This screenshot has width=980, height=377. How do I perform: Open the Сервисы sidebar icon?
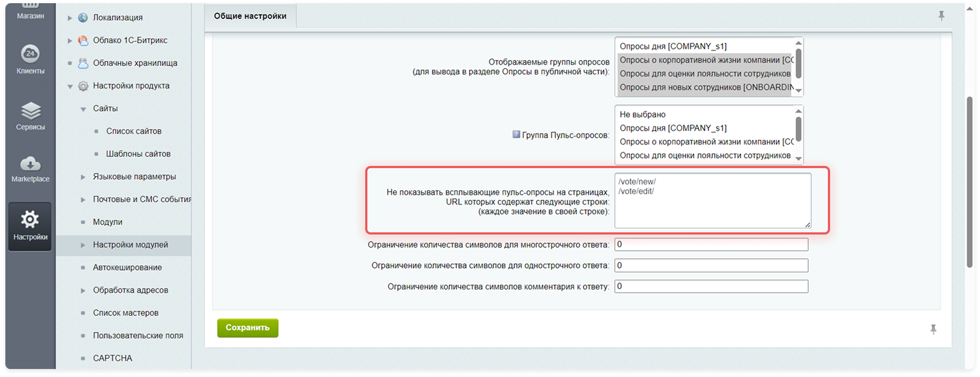[30, 111]
